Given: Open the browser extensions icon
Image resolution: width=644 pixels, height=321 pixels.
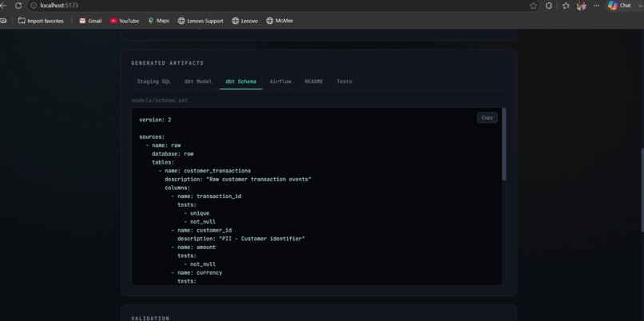Looking at the screenshot, I should pyautogui.click(x=549, y=6).
